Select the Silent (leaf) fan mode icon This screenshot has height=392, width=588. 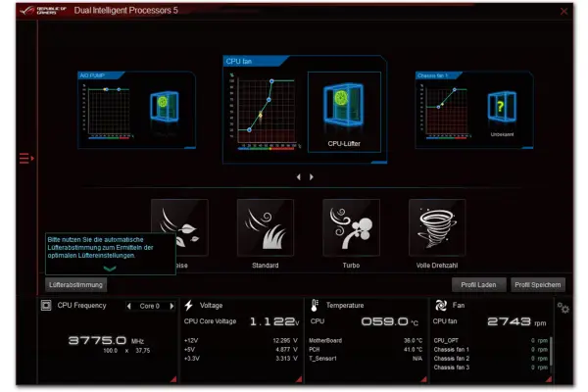click(x=179, y=227)
